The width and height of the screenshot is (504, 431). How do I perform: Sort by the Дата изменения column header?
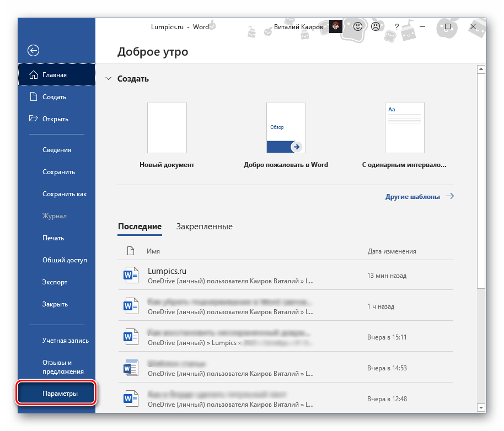point(392,251)
